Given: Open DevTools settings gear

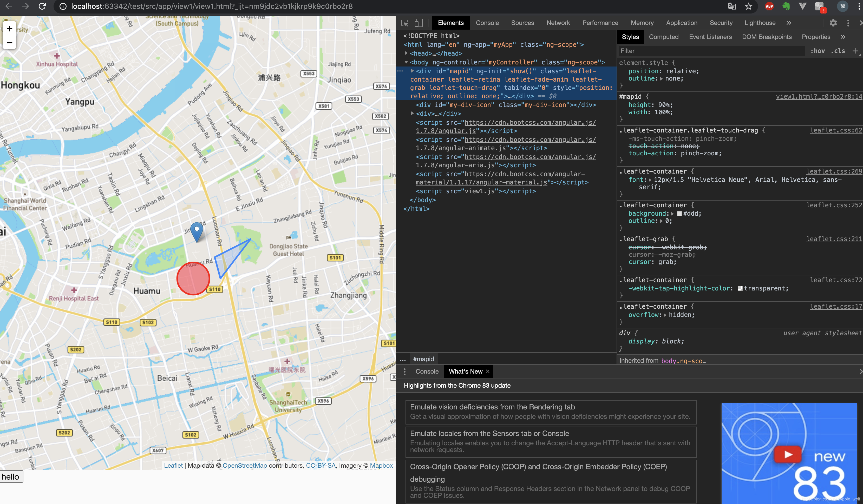Looking at the screenshot, I should (x=833, y=23).
